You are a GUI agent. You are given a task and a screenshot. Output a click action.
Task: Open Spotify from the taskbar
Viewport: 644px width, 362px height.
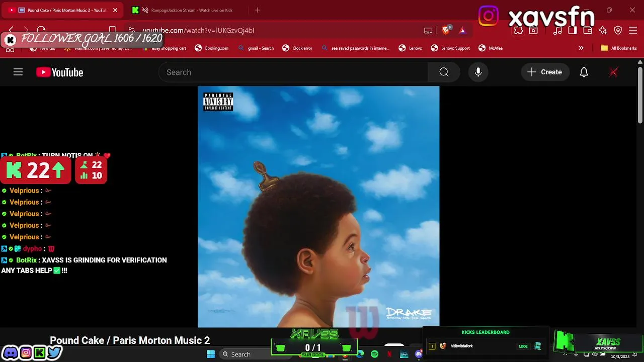[x=374, y=354]
